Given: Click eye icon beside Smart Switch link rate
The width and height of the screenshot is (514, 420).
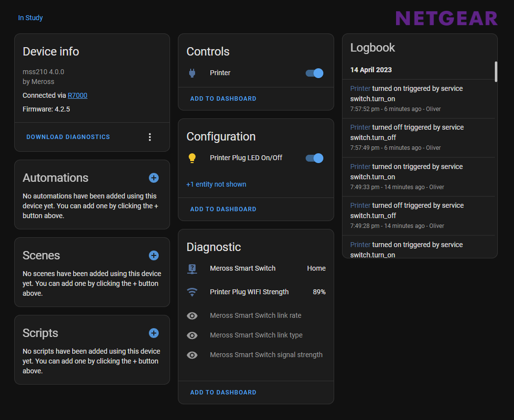Looking at the screenshot, I should point(192,316).
